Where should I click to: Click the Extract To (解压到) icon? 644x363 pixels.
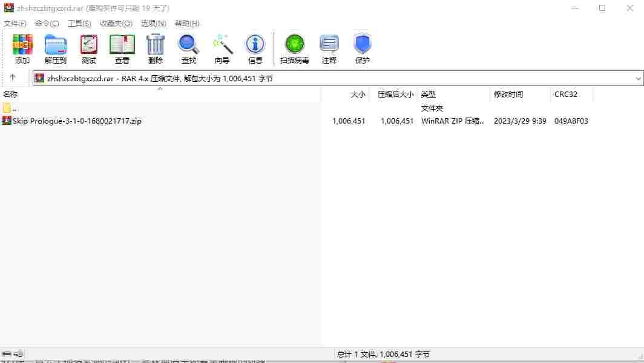[x=56, y=49]
